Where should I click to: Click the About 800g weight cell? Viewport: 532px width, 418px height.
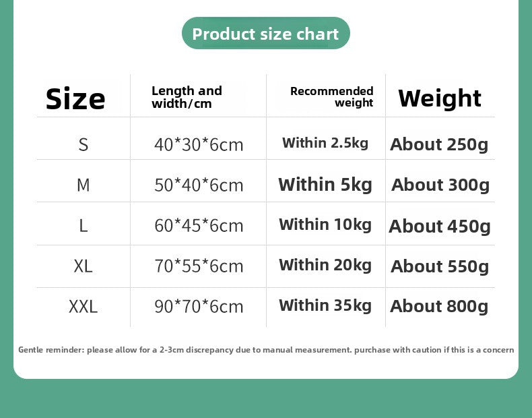tap(439, 306)
